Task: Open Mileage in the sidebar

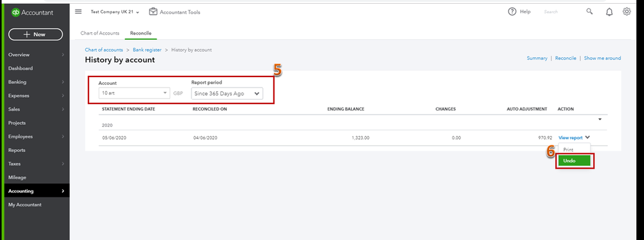Action: (x=17, y=178)
